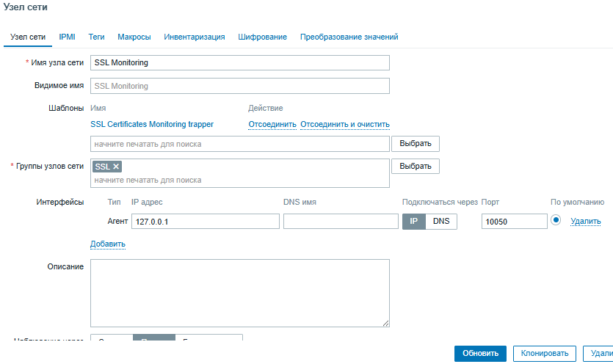Viewport: 613px width, 364px height.
Task: Click the host groups search field
Action: click(x=239, y=181)
